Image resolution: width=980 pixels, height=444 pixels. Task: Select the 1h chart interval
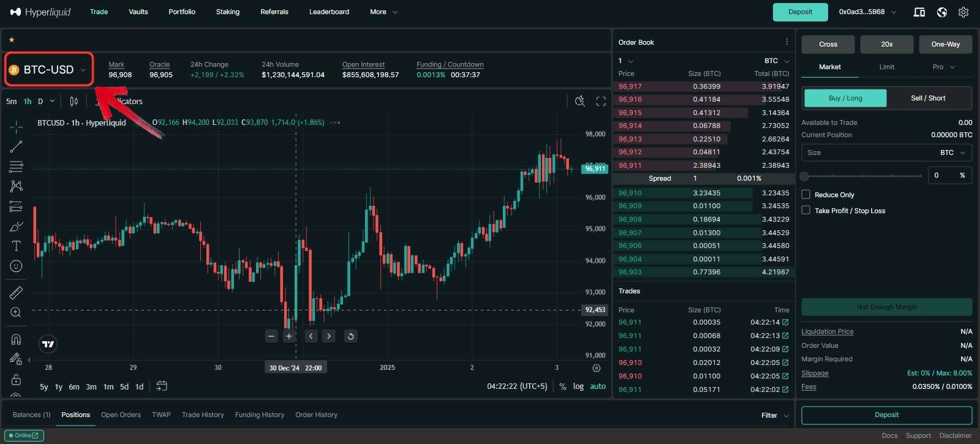pos(28,101)
